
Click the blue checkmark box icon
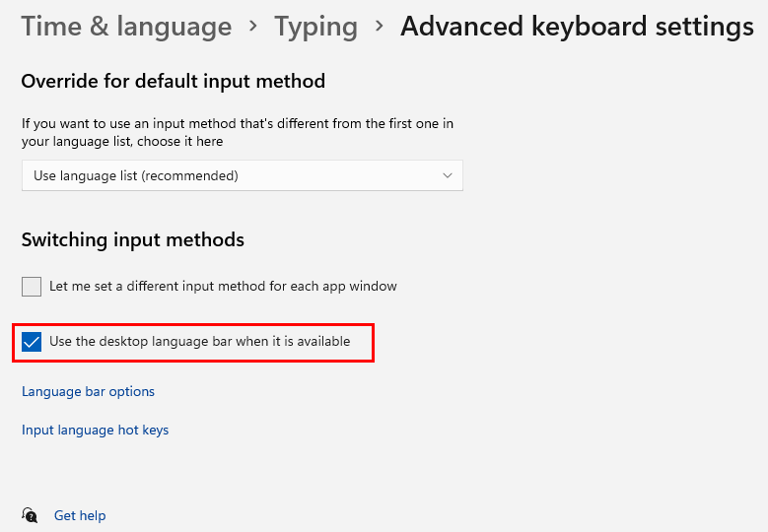[x=32, y=342]
